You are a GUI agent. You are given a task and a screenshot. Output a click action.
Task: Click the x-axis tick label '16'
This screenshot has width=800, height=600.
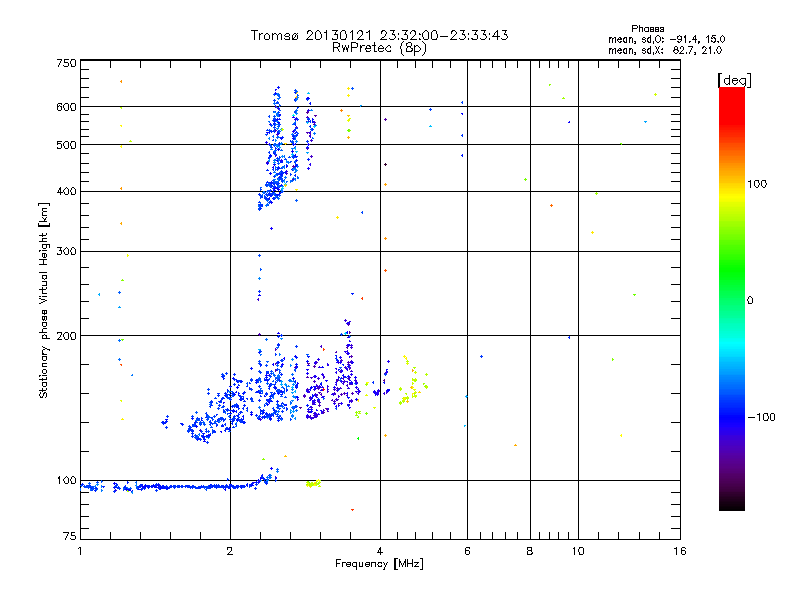pyautogui.click(x=680, y=551)
